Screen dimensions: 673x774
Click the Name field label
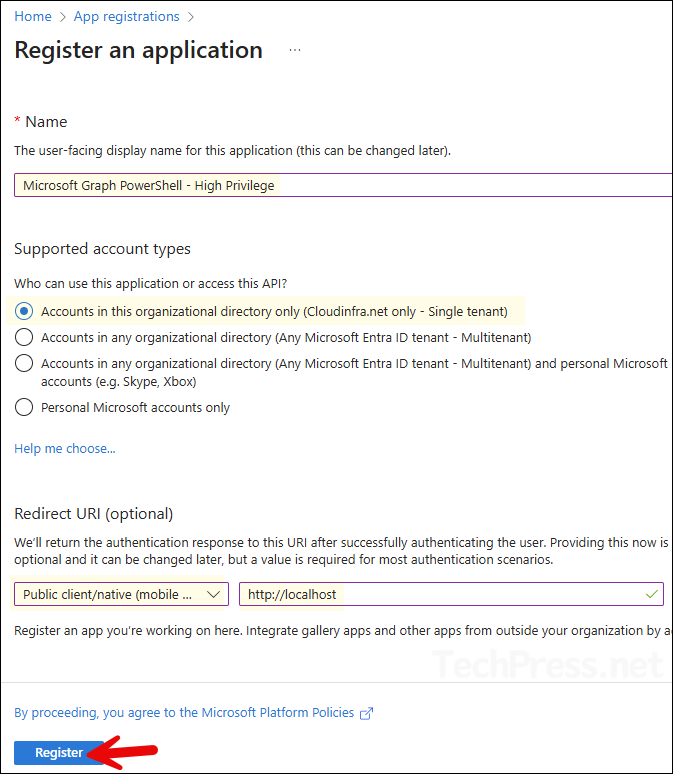point(46,122)
